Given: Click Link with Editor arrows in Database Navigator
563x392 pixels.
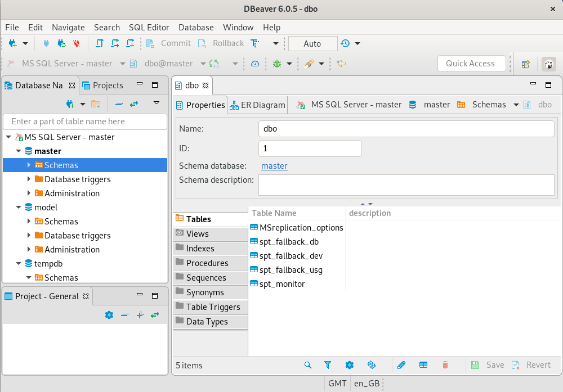Looking at the screenshot, I should click(134, 104).
